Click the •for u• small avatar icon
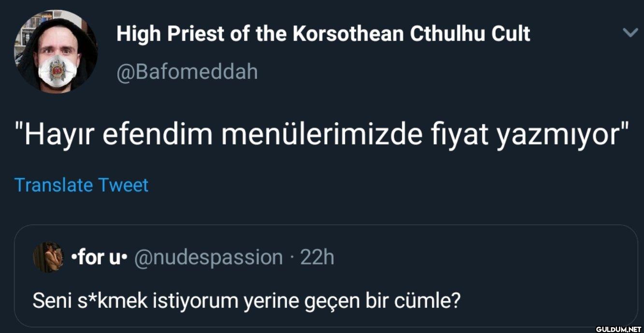Screen dimensions: 644x333 [48, 257]
